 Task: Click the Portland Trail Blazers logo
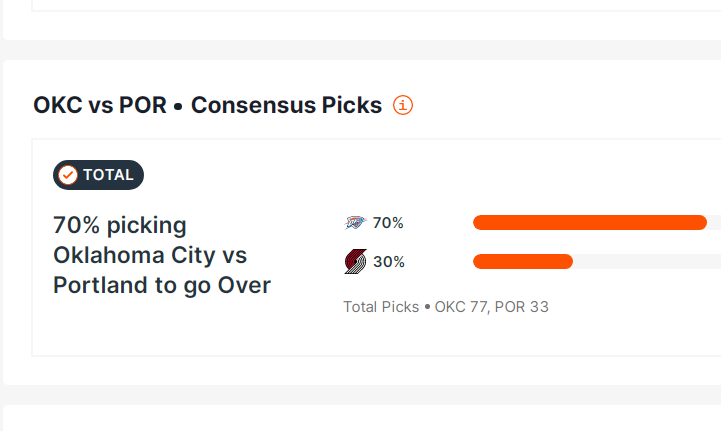click(x=355, y=261)
